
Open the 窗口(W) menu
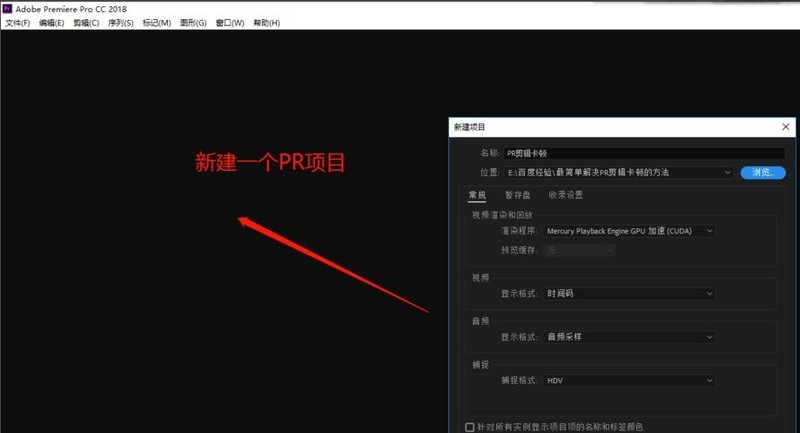[x=229, y=22]
